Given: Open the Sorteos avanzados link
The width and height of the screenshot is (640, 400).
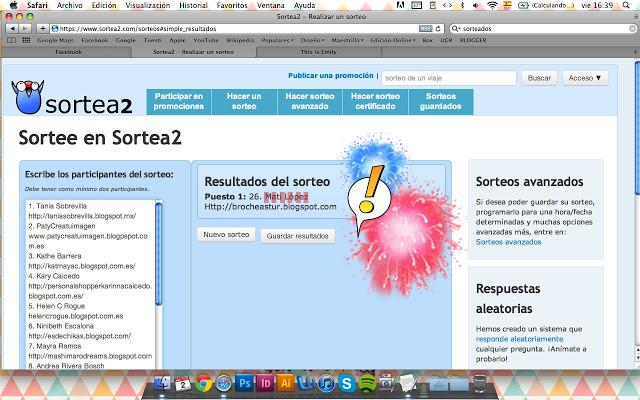Looking at the screenshot, I should (508, 242).
